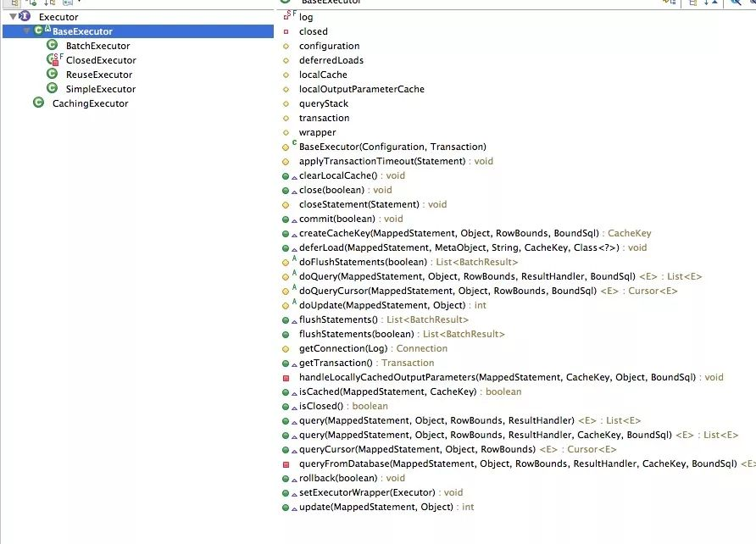
Task: Select the createCacheKey method
Action: tap(475, 233)
